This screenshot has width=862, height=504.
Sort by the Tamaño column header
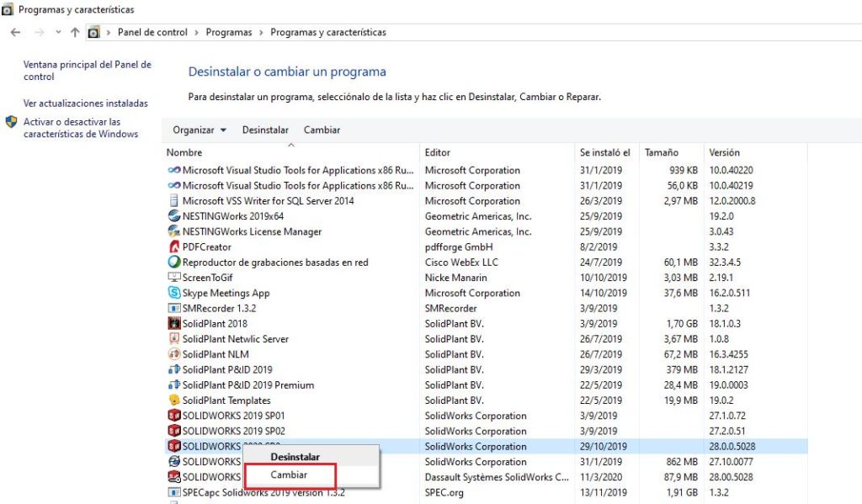pos(662,153)
